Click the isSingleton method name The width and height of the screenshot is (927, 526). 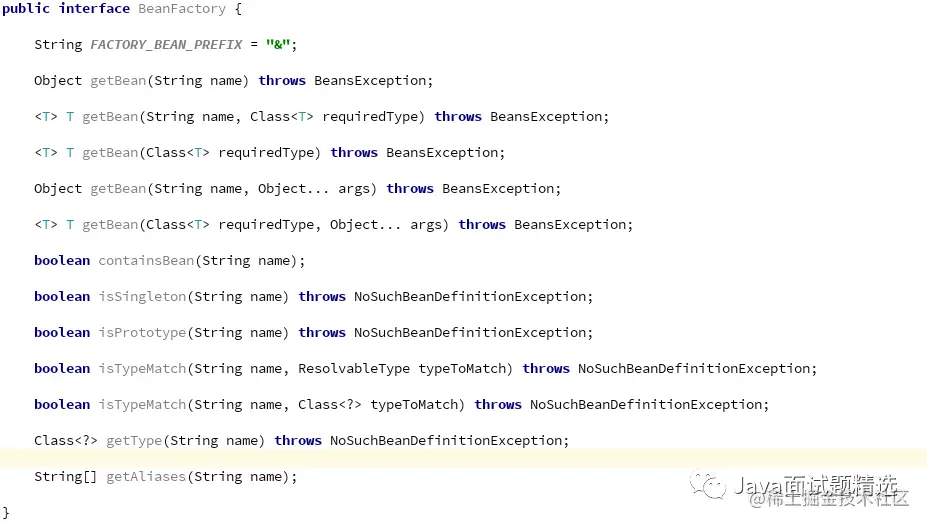tap(142, 297)
